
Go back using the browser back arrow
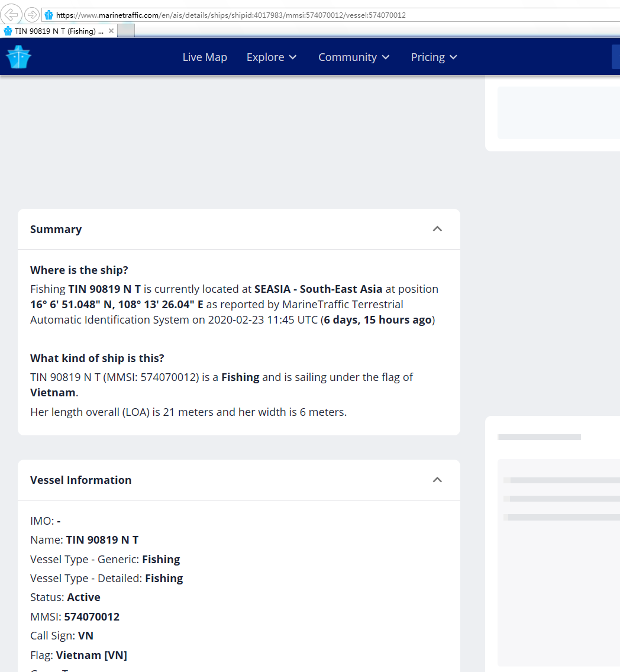11,15
